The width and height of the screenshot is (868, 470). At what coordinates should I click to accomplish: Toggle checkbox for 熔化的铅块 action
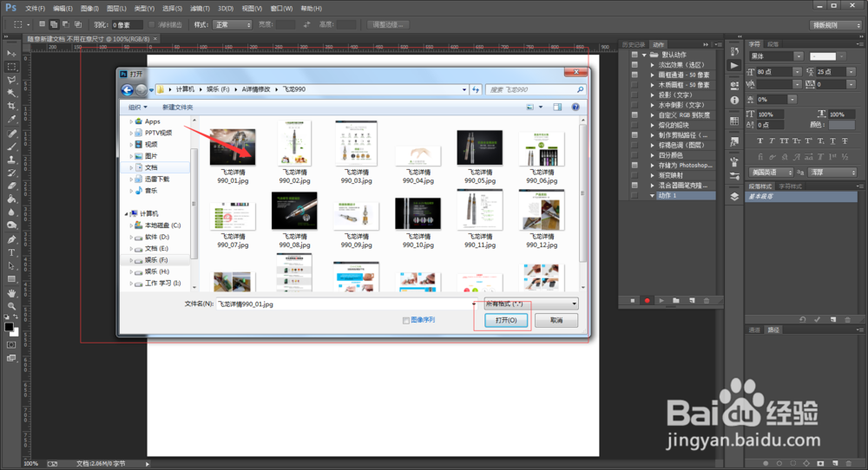(x=635, y=125)
